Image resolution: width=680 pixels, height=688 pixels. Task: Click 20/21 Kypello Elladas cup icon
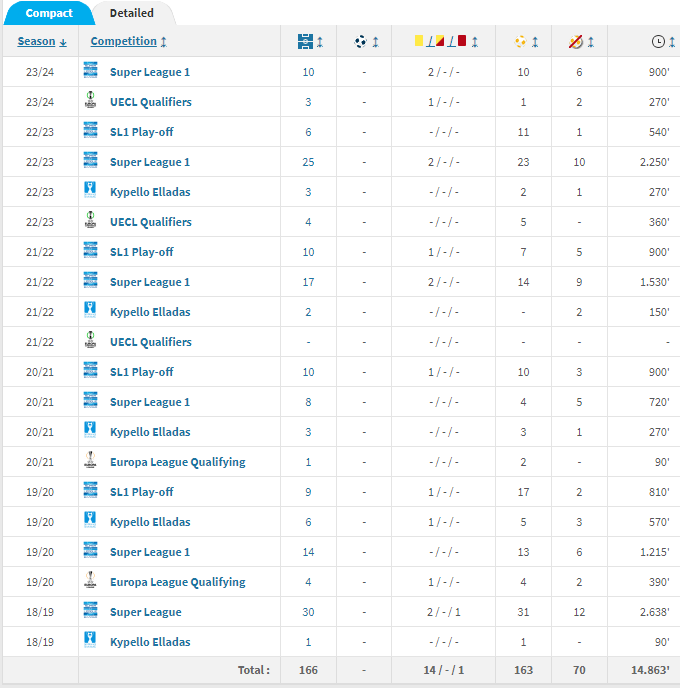coord(90,430)
